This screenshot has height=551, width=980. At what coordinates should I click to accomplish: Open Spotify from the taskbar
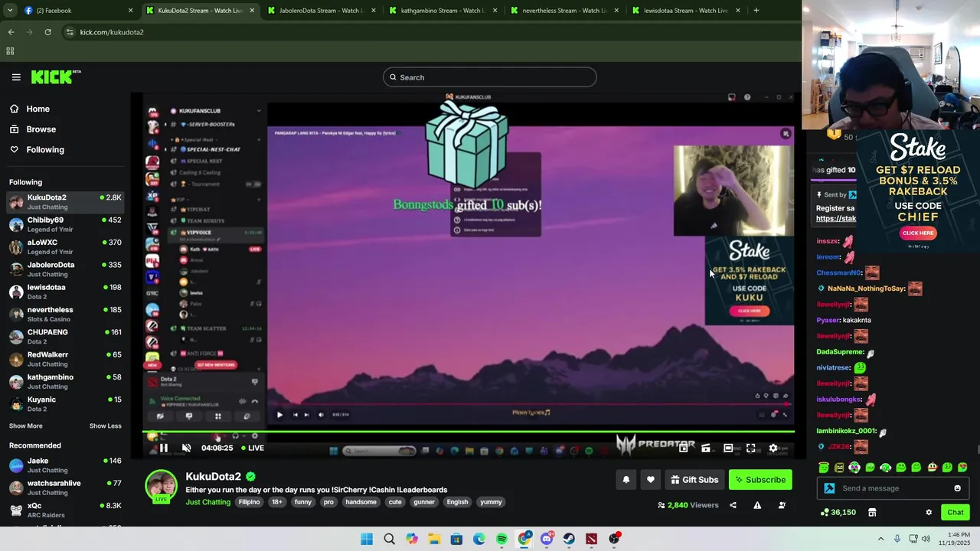[x=501, y=539]
